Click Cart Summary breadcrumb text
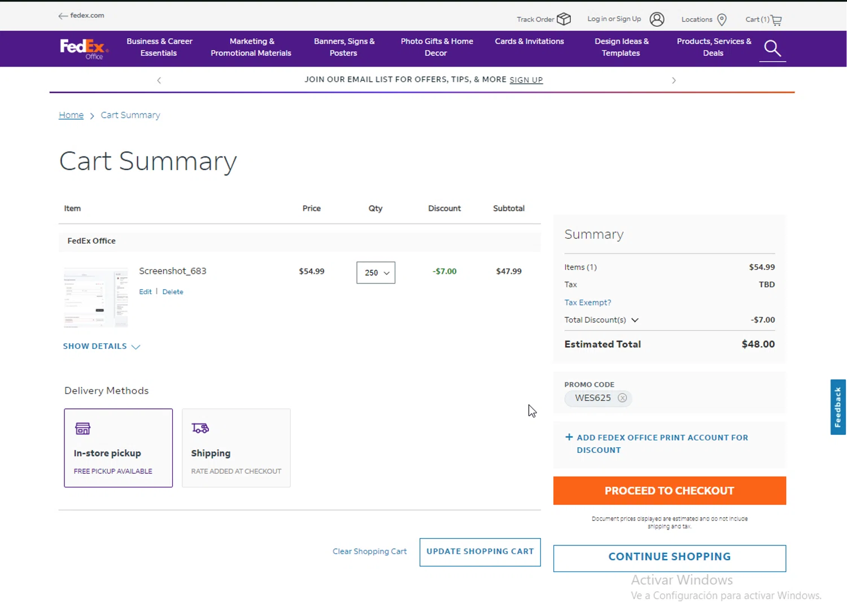Viewport: 847px width, 616px height. click(130, 115)
